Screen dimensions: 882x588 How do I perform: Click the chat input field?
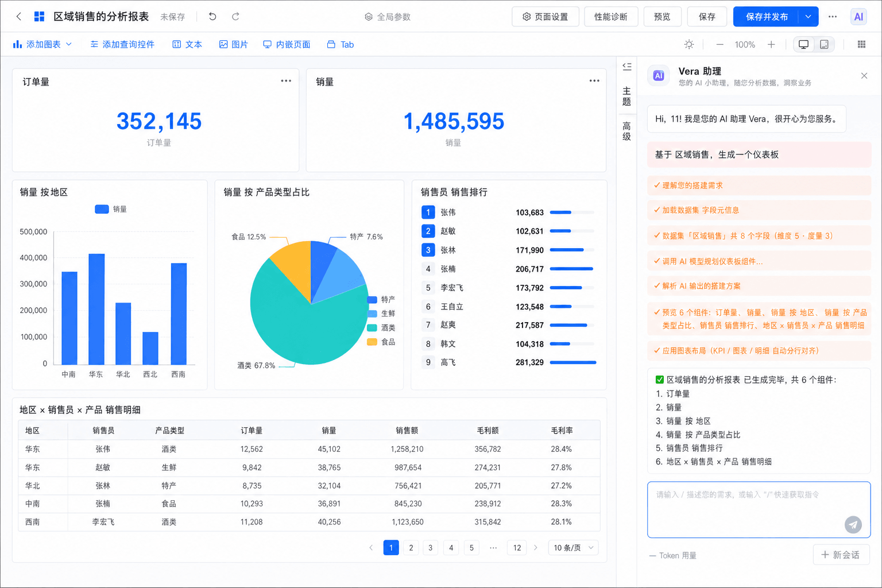759,509
